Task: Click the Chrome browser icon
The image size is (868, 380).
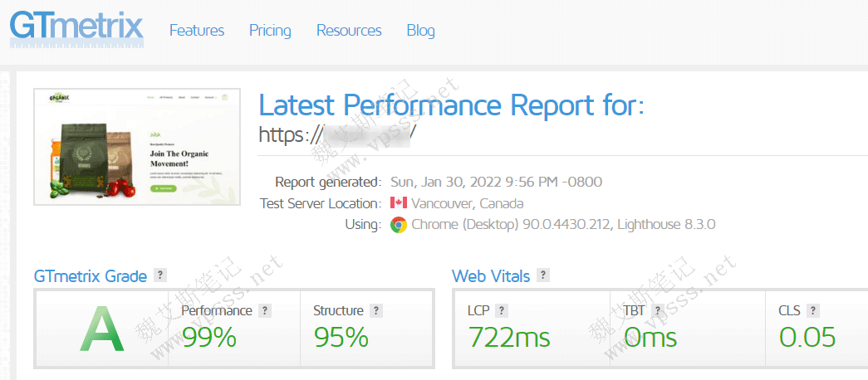Action: tap(399, 225)
